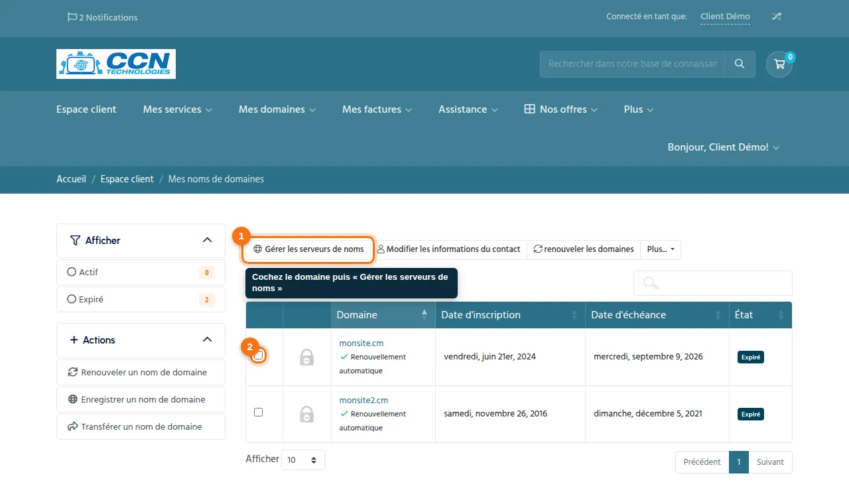Focus the knowledge base search field
The width and height of the screenshot is (849, 504).
tap(632, 64)
